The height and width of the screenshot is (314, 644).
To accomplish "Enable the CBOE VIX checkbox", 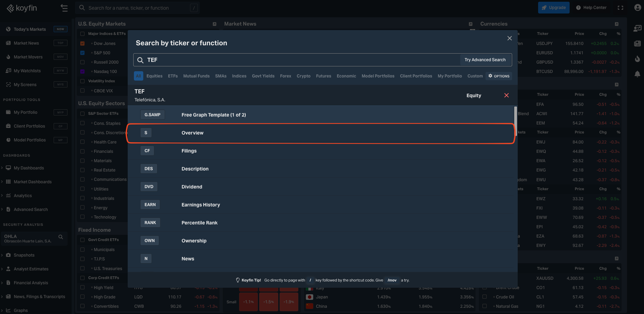I will coord(82,91).
